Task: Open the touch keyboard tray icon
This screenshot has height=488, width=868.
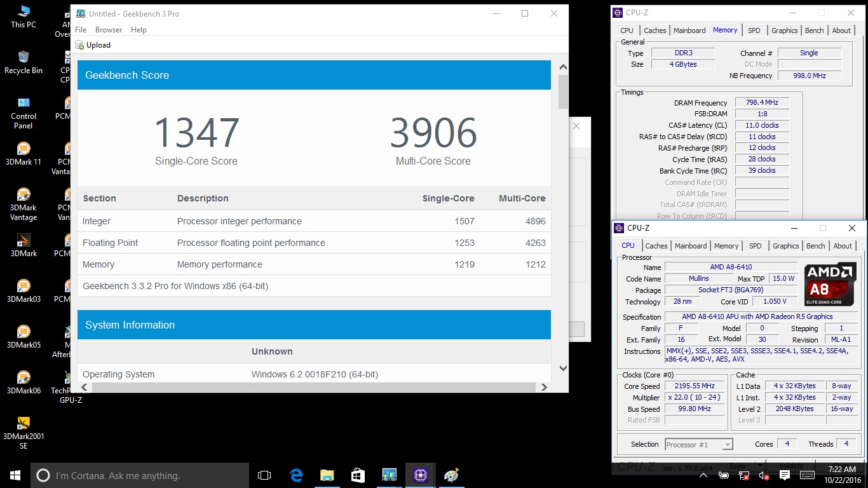Action: coord(807,475)
